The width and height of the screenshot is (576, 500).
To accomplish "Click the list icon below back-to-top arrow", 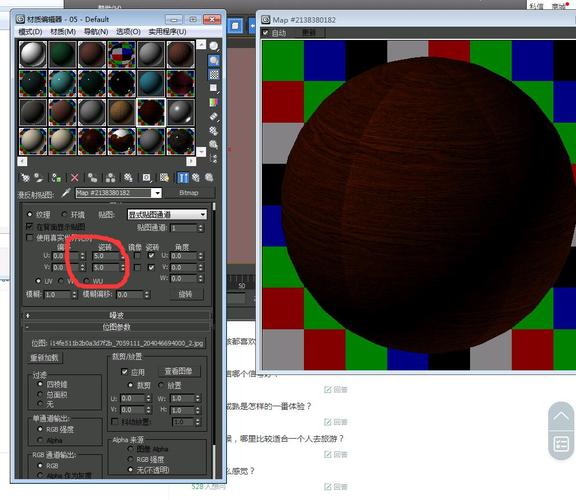I will pyautogui.click(x=561, y=444).
